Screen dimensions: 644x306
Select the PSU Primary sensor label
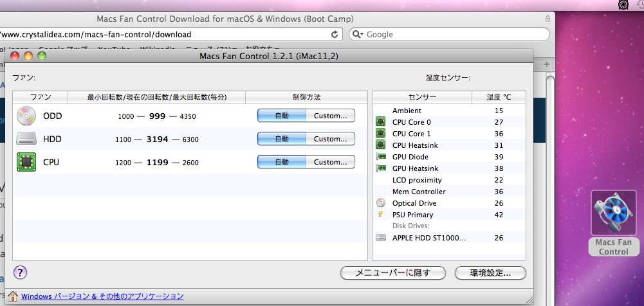[413, 215]
